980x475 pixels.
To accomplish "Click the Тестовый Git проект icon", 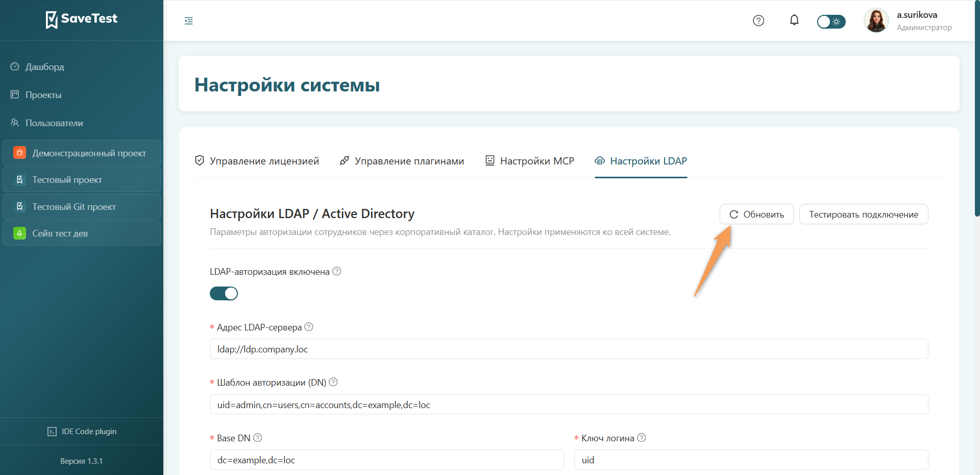I will 19,206.
